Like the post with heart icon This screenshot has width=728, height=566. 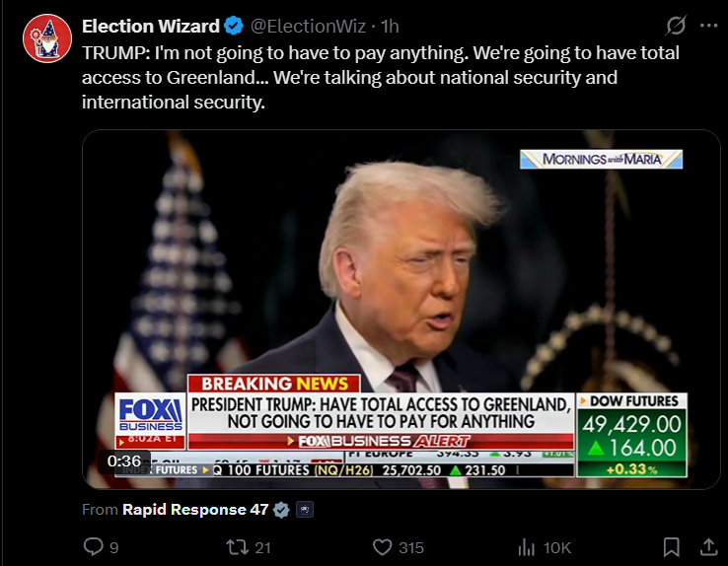click(382, 547)
